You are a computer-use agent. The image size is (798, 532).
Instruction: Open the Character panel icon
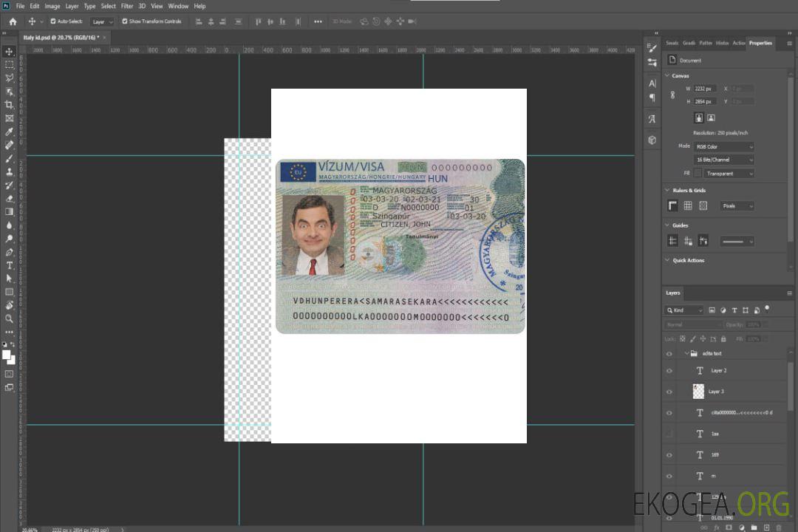652,83
